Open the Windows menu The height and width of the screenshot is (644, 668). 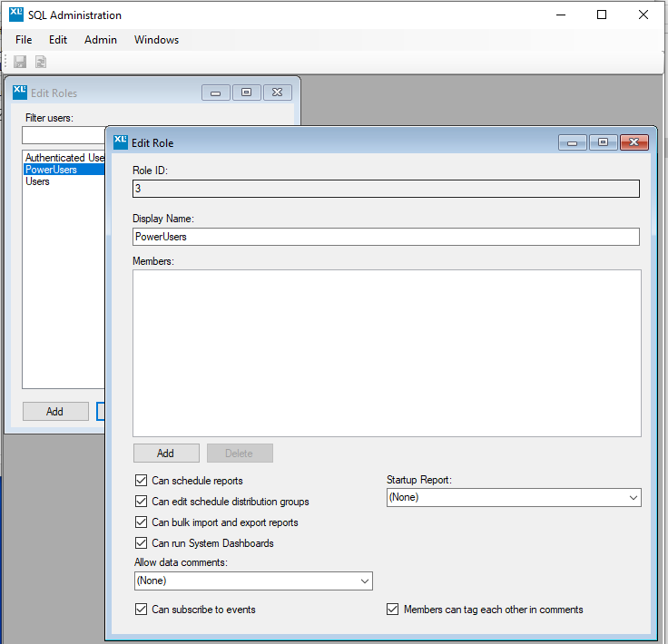(x=156, y=40)
